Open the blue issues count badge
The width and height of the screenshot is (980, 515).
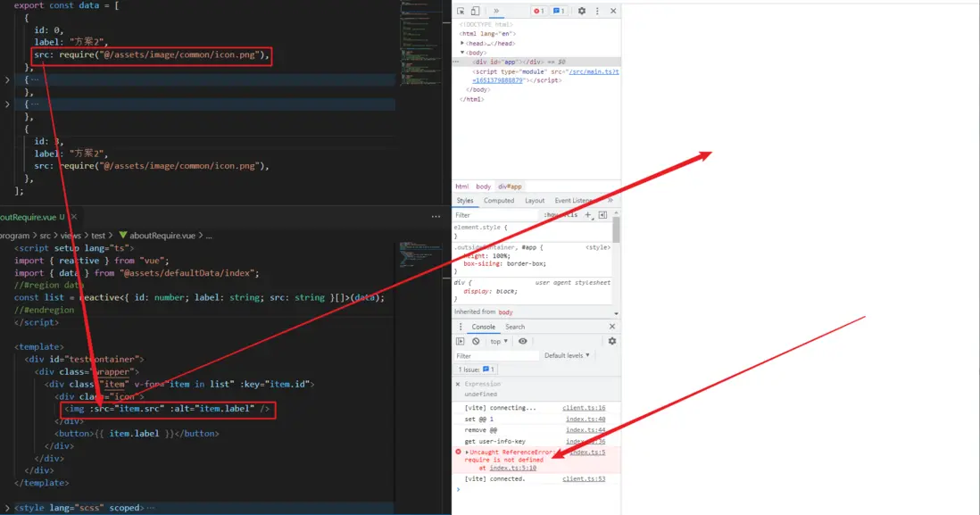click(559, 11)
